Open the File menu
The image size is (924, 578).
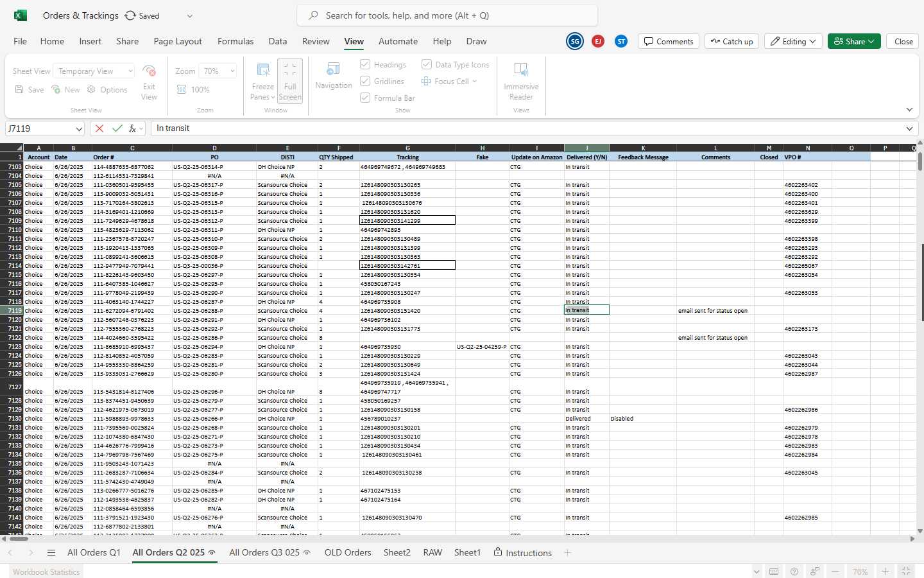21,41
